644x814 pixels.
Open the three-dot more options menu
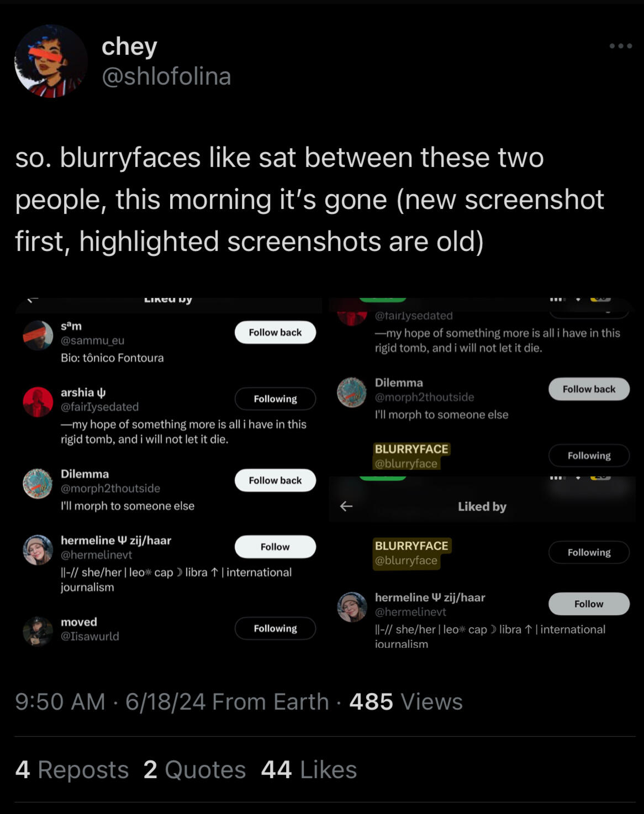pyautogui.click(x=621, y=46)
